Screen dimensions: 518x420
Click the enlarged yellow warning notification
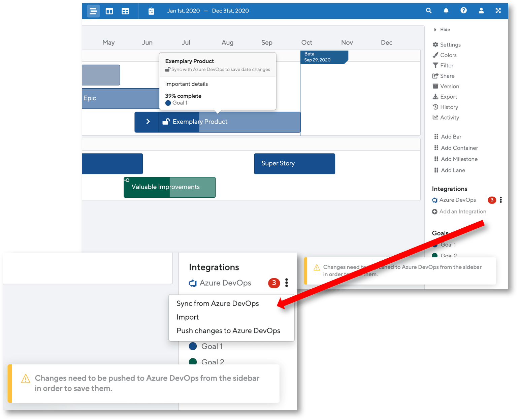(x=144, y=384)
